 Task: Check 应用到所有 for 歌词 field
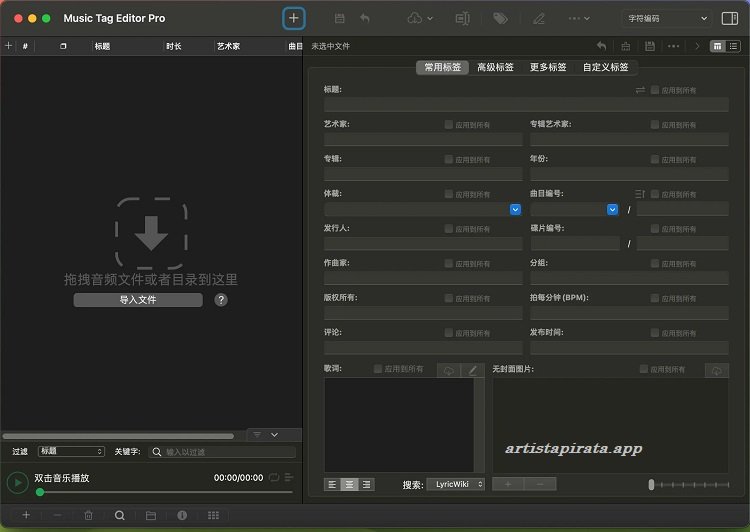(x=378, y=369)
